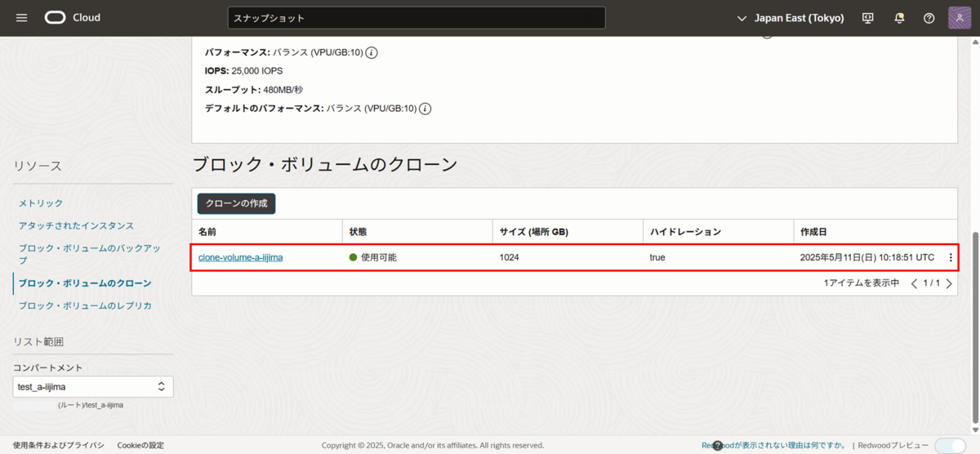Select ブロック・ボリュームのレプリカ resource

point(85,305)
